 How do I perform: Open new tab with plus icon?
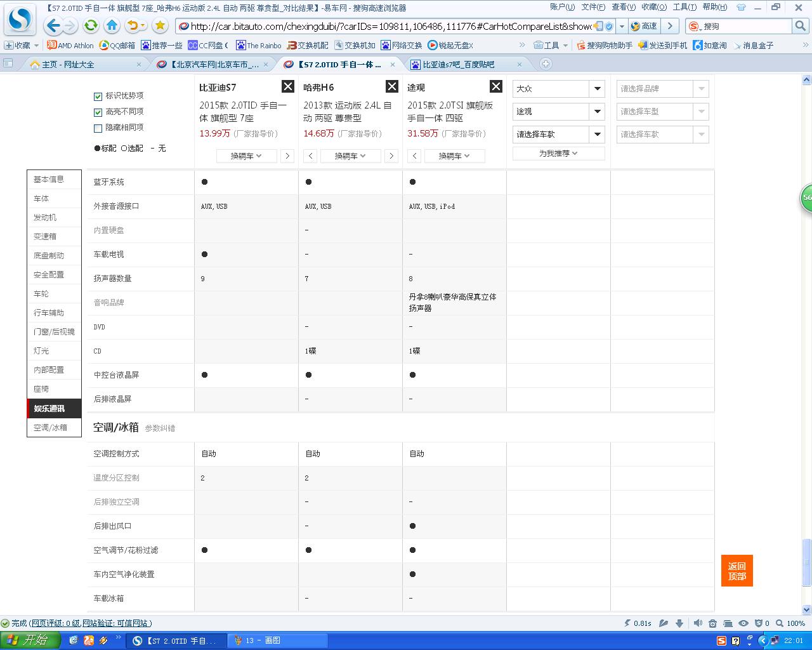click(546, 64)
